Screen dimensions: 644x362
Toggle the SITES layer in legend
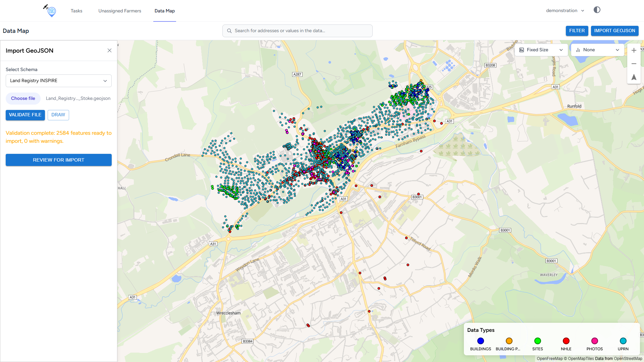pyautogui.click(x=537, y=341)
